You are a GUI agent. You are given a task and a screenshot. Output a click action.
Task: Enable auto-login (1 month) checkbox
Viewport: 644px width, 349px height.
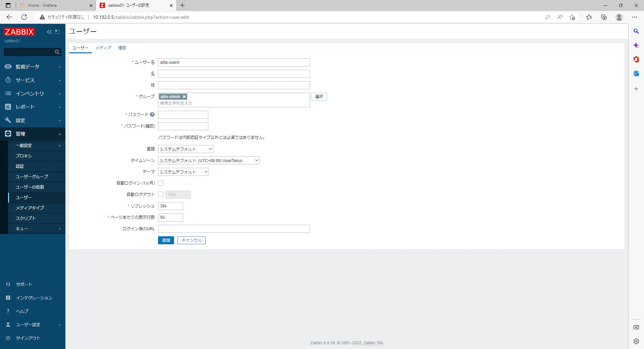coord(161,183)
